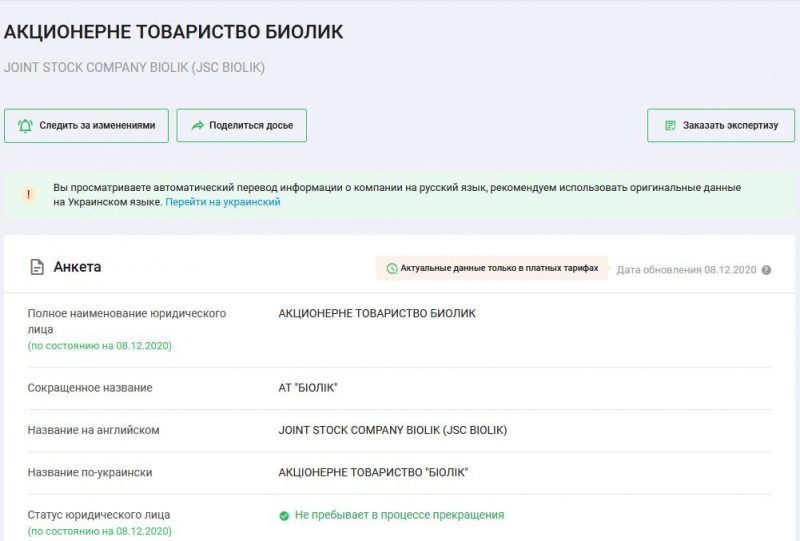Click the Дата обновления 08.12.2020 text
Image resolution: width=800 pixels, height=541 pixels.
(x=686, y=270)
